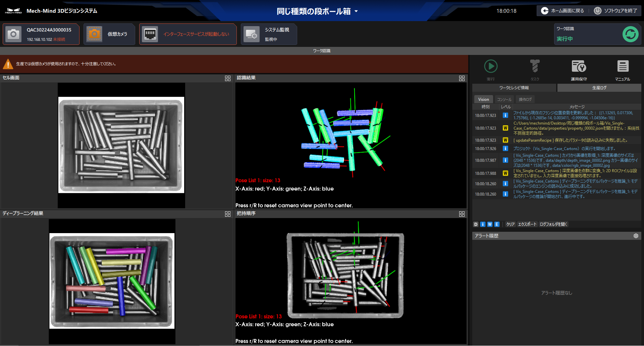
Task: Click the orange virtual camera icon
Action: pyautogui.click(x=94, y=34)
